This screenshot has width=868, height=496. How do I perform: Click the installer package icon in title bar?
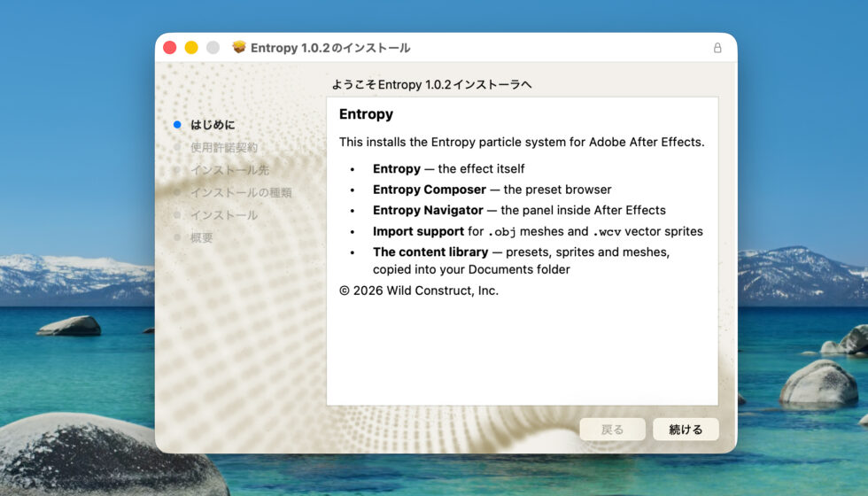pos(238,47)
